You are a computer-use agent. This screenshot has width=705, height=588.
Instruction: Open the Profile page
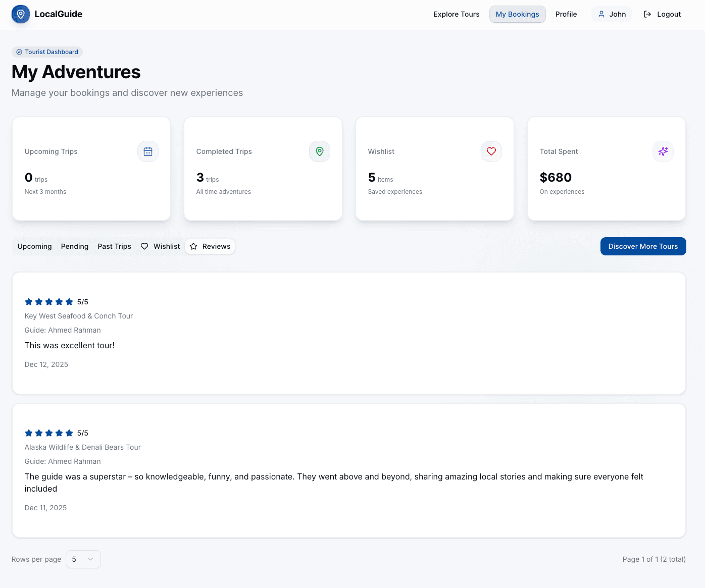[566, 14]
